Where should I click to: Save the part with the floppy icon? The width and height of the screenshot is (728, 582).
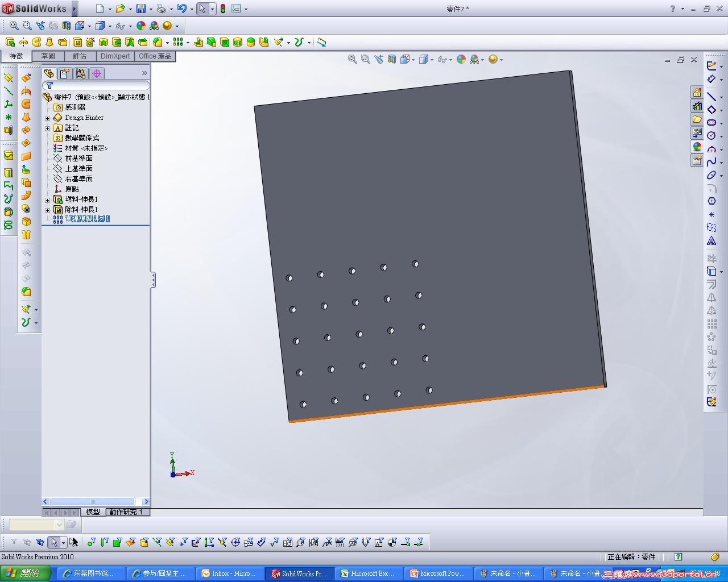[x=140, y=9]
